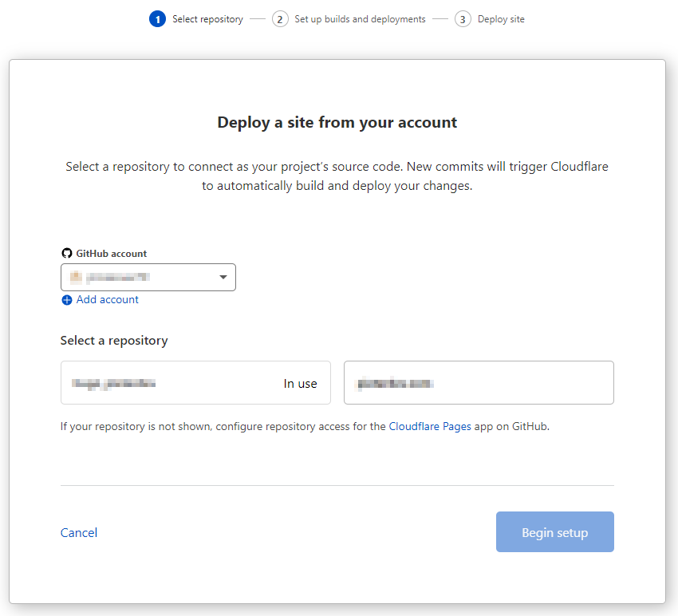The image size is (678, 616).
Task: Select the 'Select repository' step label
Action: (x=207, y=19)
